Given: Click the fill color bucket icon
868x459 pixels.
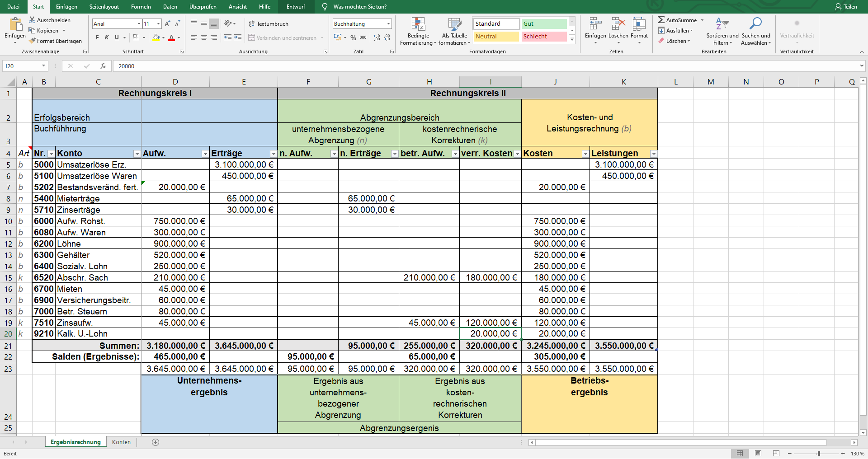Looking at the screenshot, I should [156, 37].
